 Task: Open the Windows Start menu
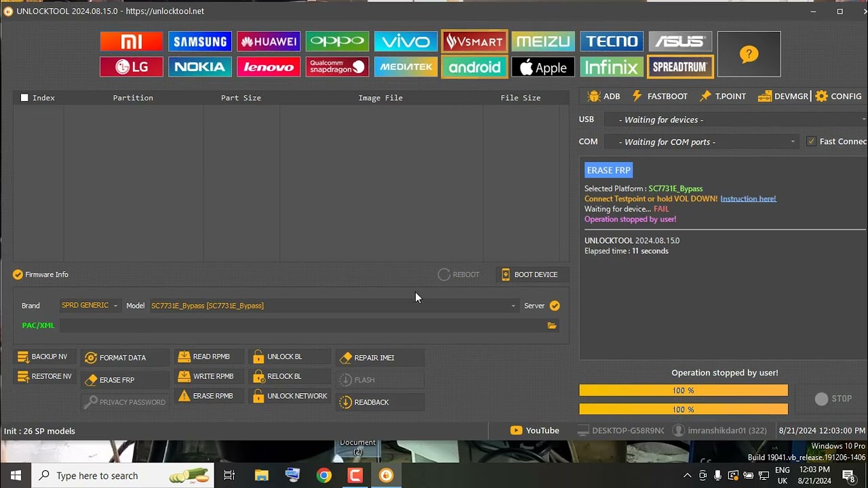pyautogui.click(x=16, y=476)
